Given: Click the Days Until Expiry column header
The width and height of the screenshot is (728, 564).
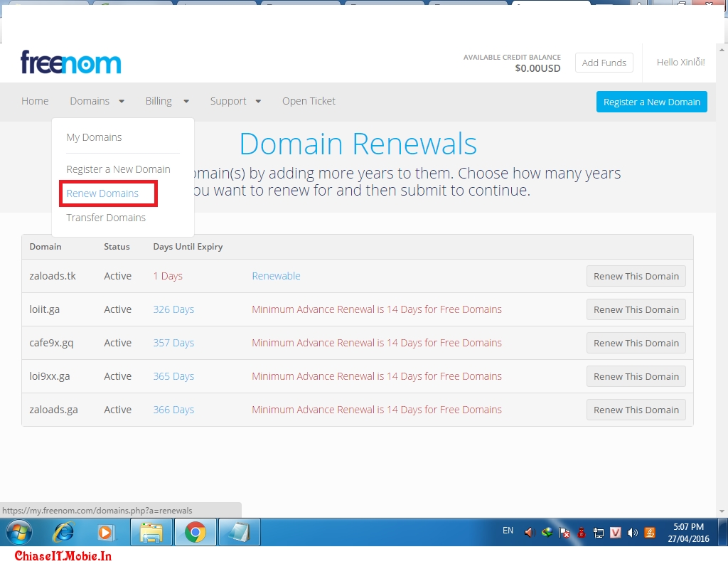Looking at the screenshot, I should click(x=188, y=247).
